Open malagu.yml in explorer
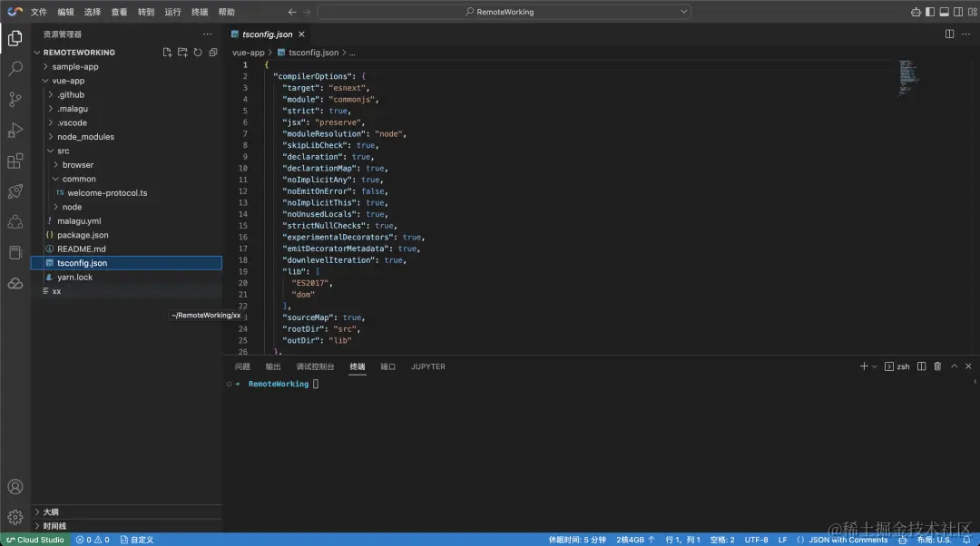Image resolution: width=980 pixels, height=546 pixels. coord(126,221)
